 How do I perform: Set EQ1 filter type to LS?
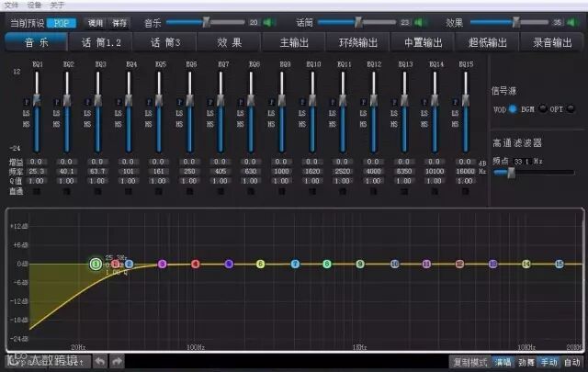(26, 113)
